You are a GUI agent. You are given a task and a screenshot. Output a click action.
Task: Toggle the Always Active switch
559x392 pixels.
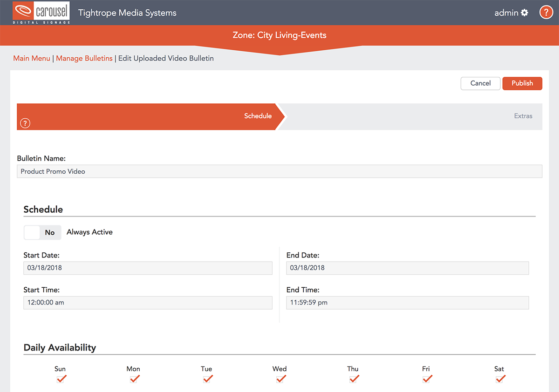pyautogui.click(x=42, y=232)
